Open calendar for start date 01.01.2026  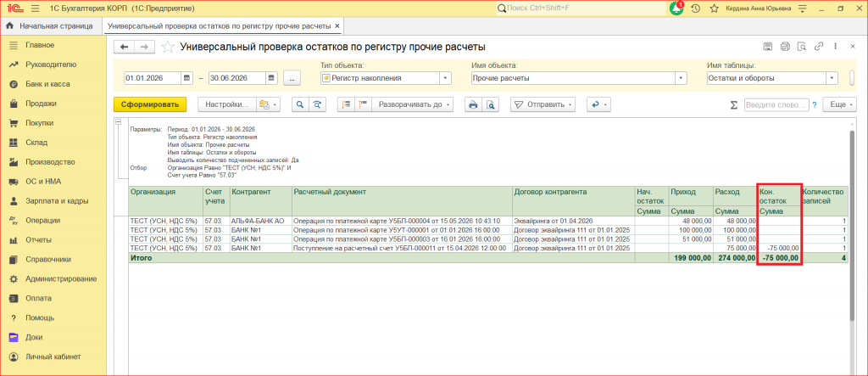click(x=187, y=78)
